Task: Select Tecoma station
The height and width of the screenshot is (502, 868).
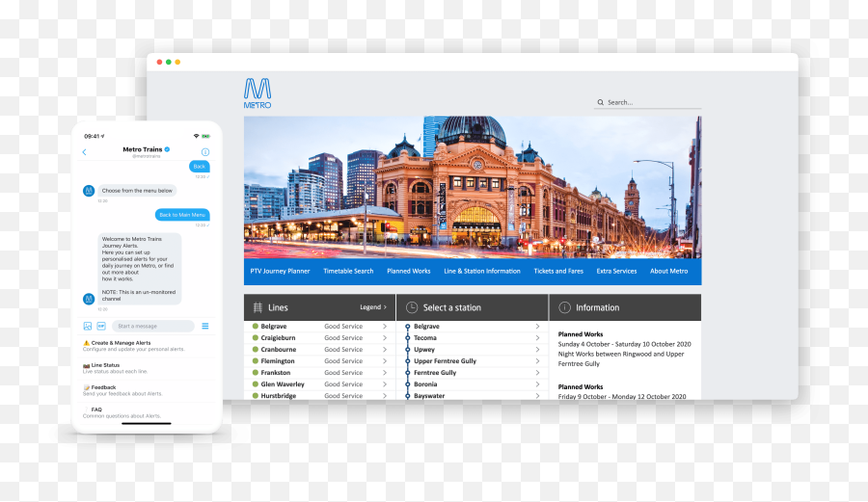Action: [x=425, y=338]
